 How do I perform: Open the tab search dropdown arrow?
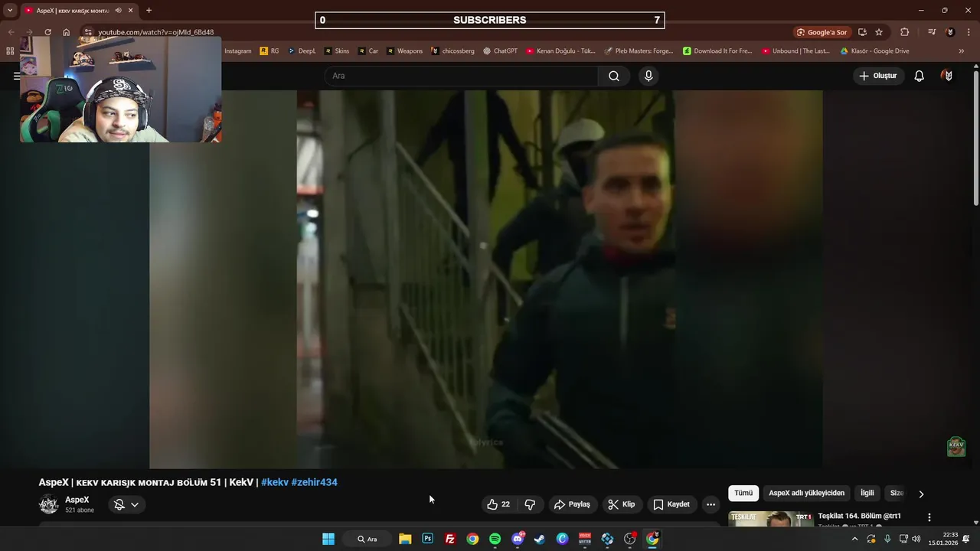[x=10, y=11]
